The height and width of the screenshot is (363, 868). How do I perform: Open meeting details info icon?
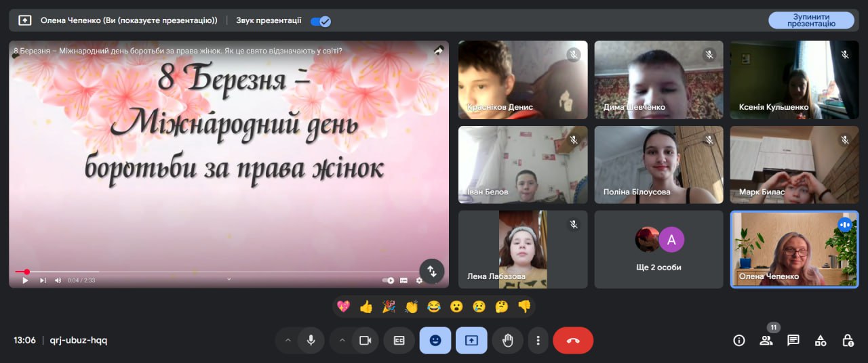739,341
